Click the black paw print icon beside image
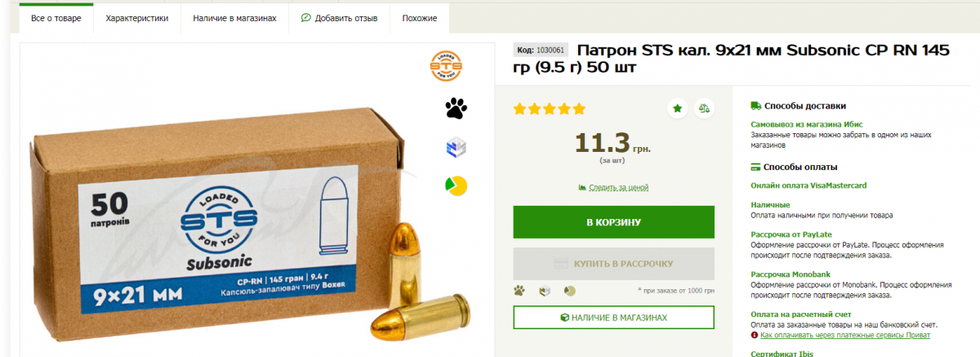The height and width of the screenshot is (357, 980). coord(456,108)
